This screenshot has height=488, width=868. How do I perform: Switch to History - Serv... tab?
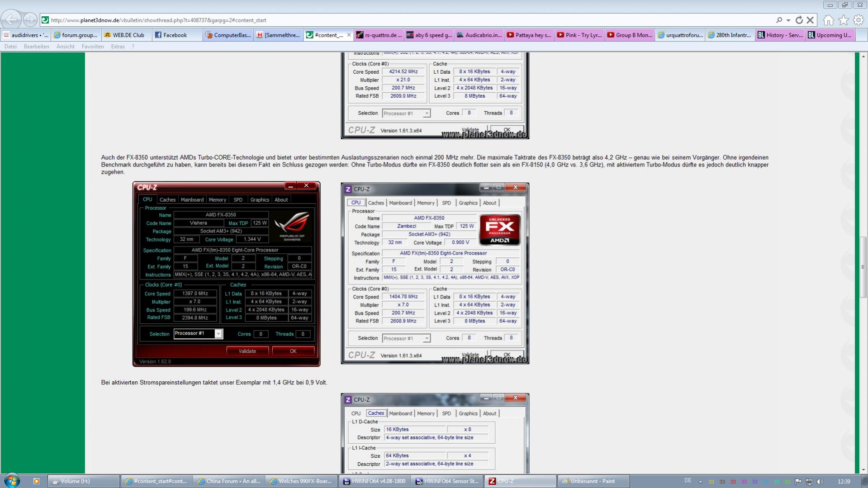click(x=781, y=35)
